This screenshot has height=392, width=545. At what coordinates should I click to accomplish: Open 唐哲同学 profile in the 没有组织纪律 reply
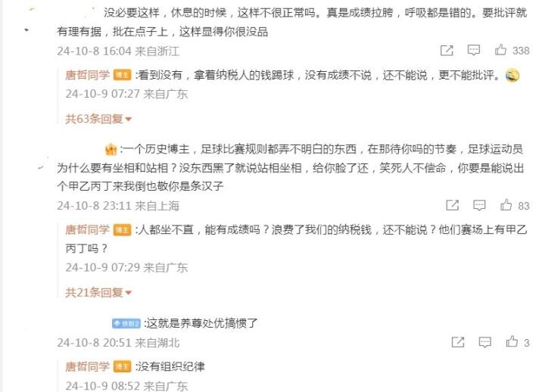pyautogui.click(x=88, y=366)
